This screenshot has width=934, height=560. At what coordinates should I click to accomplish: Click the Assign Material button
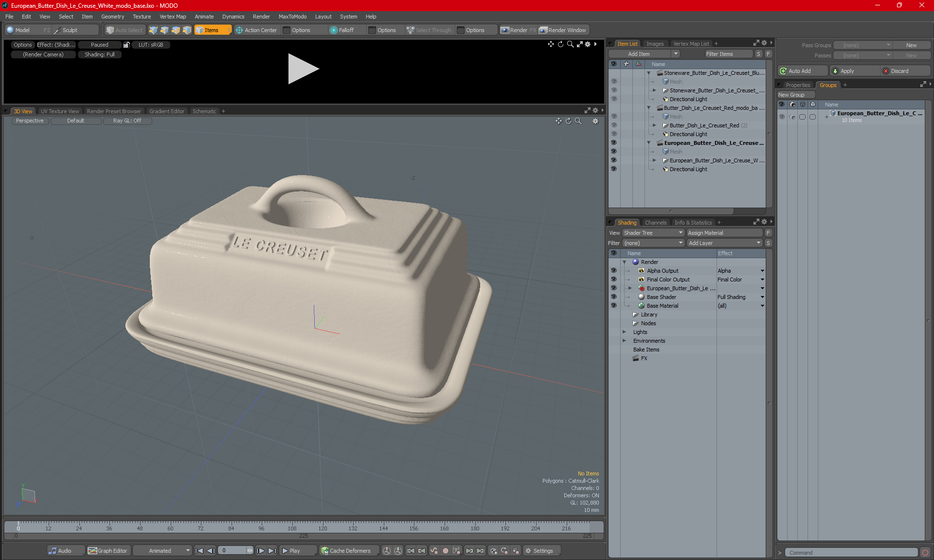[724, 233]
